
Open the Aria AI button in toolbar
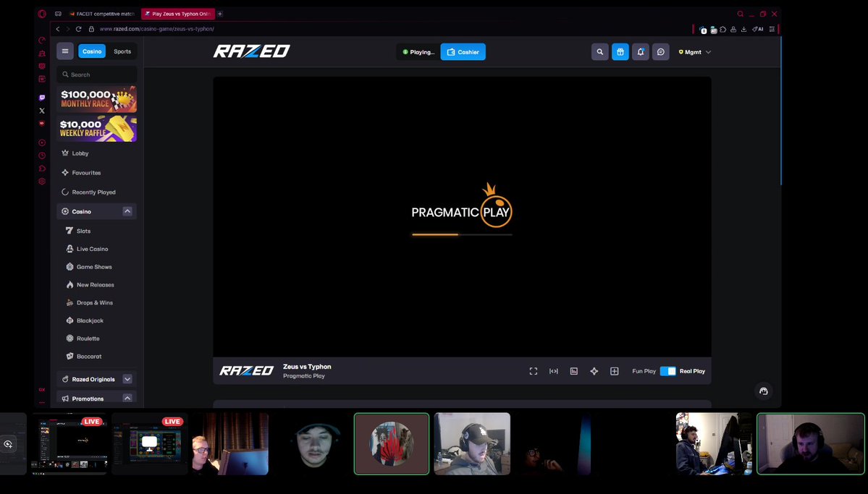[757, 30]
